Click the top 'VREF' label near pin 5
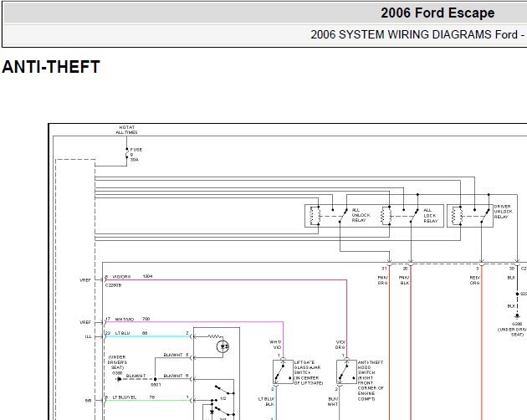527x420 pixels. (x=85, y=280)
